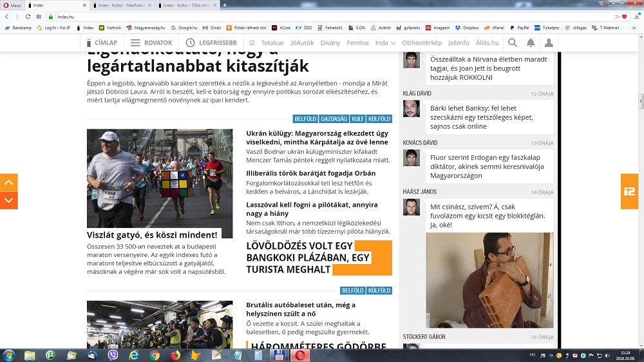Click the green padlock security icon
This screenshot has height=362, width=644.
click(51, 17)
